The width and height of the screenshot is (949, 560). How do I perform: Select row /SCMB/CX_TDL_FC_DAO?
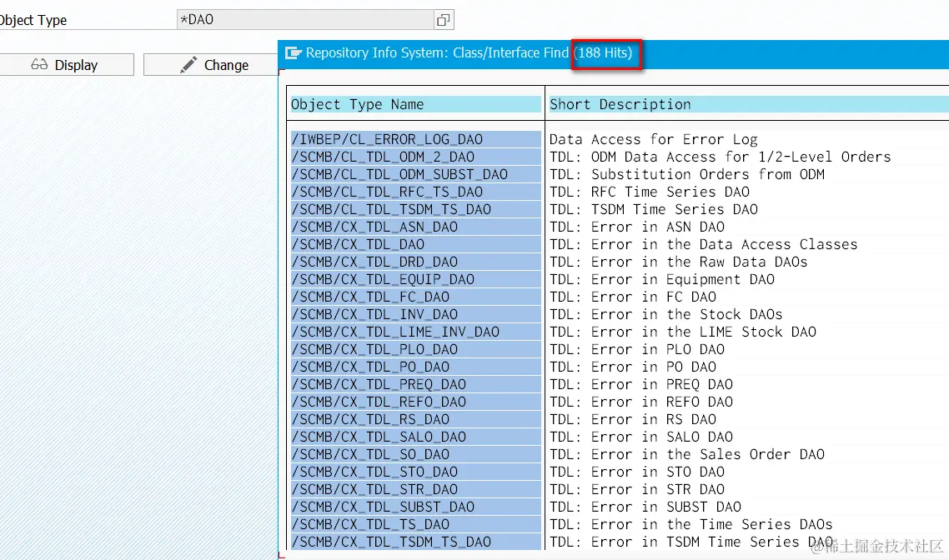tap(416, 297)
